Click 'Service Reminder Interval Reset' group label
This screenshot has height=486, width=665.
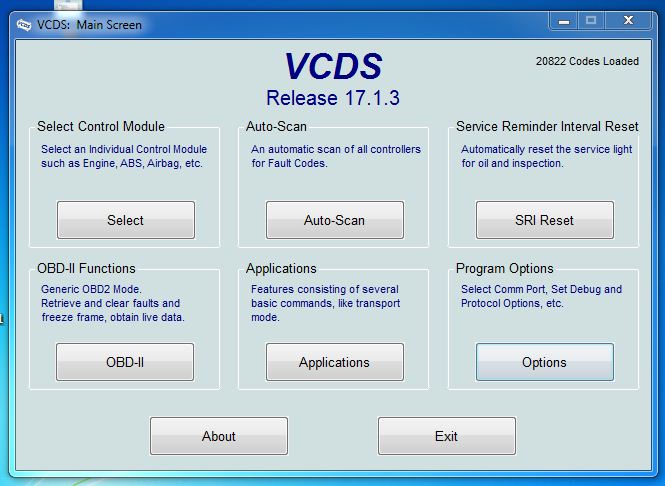(547, 126)
